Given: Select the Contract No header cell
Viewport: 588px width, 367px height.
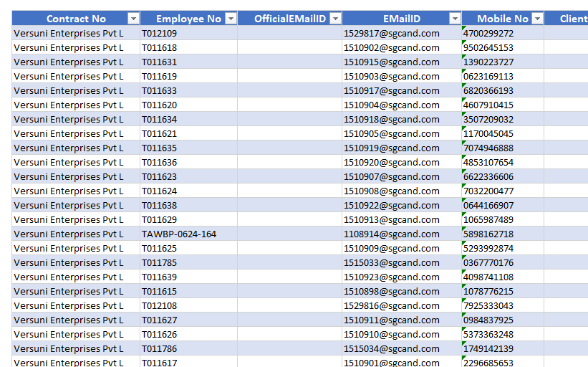Looking at the screenshot, I should pyautogui.click(x=76, y=19).
